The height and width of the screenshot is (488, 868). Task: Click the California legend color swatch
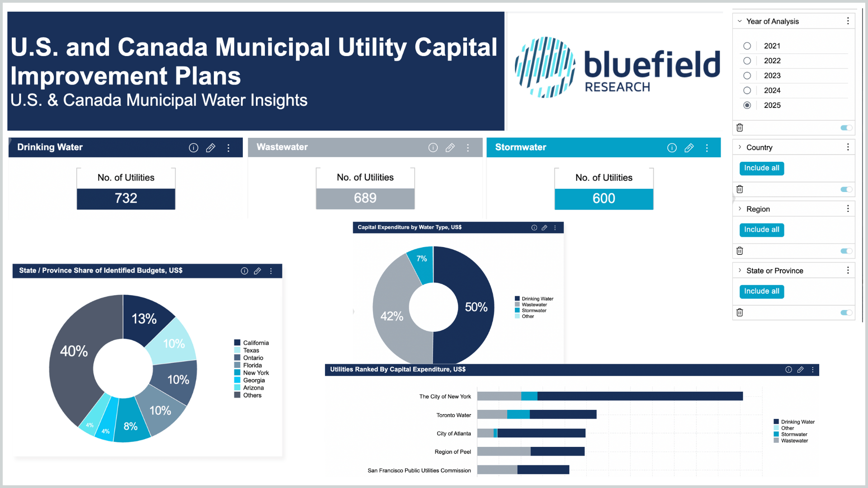click(x=237, y=343)
